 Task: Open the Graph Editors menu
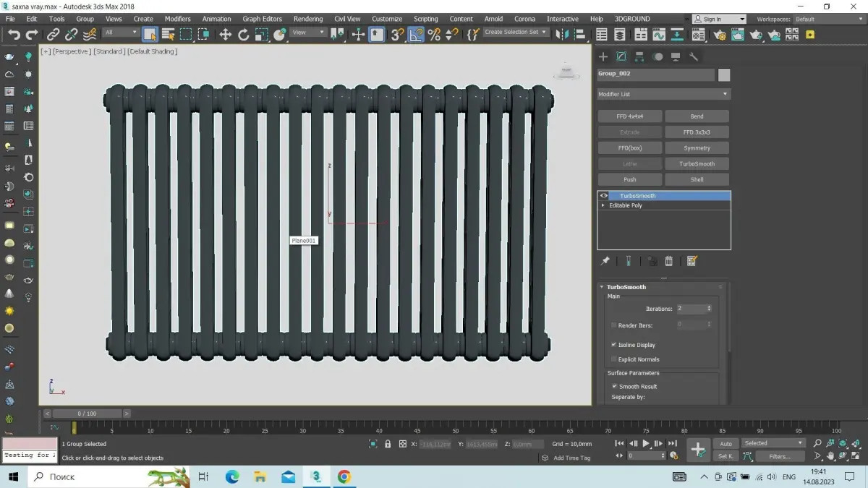point(262,19)
